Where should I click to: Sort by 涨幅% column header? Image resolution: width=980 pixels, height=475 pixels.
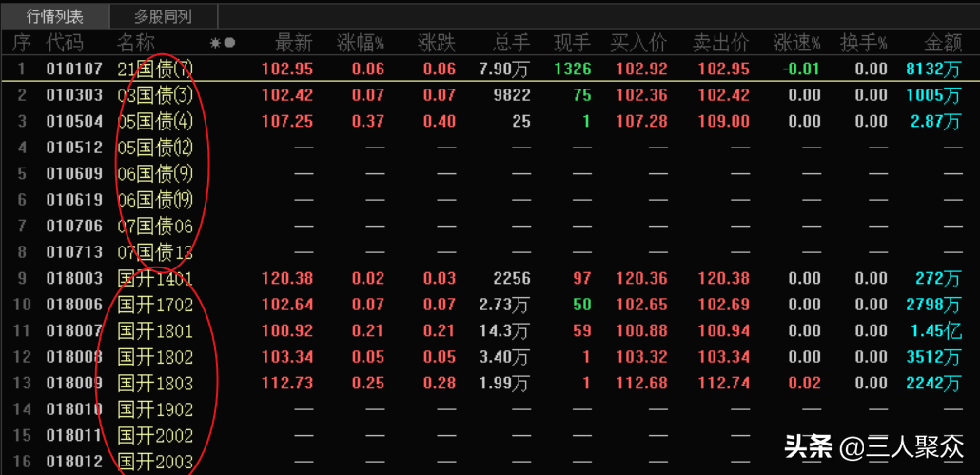pyautogui.click(x=361, y=43)
